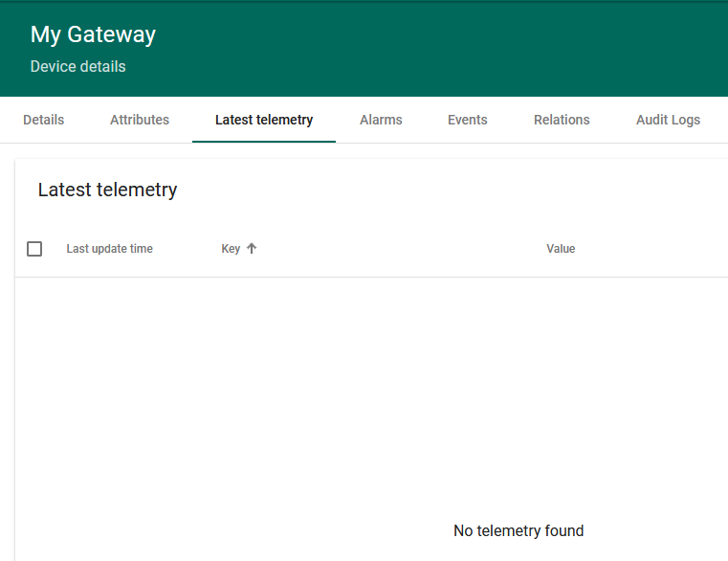Click the No telemetry found message
Image resolution: width=728 pixels, height=561 pixels.
pos(518,530)
